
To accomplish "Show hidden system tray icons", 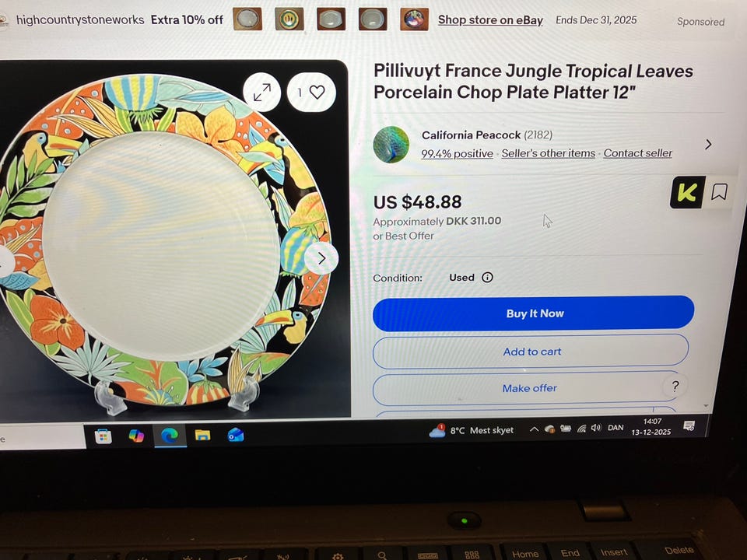I will click(534, 429).
